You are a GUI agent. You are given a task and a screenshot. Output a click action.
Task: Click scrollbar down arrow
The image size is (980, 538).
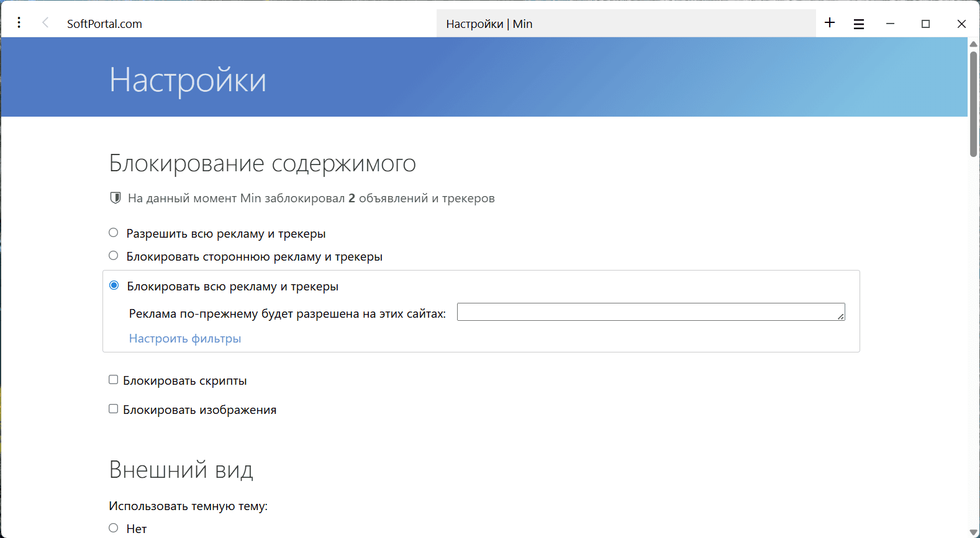[x=974, y=532]
